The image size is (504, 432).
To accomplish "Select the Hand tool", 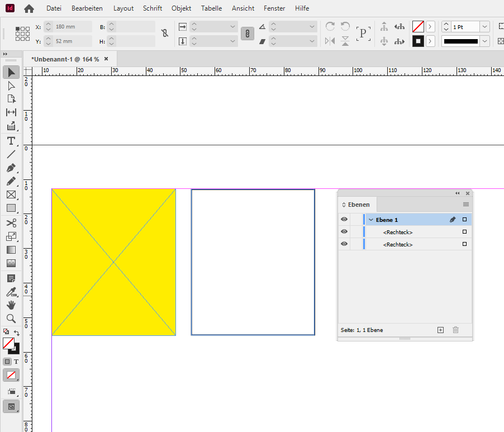I will pyautogui.click(x=10, y=305).
